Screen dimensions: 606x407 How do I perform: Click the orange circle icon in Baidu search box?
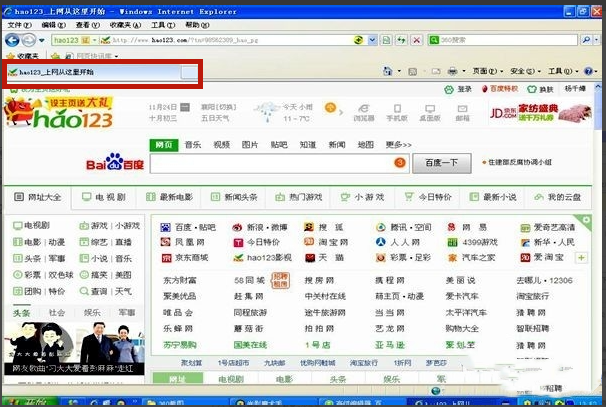point(400,163)
